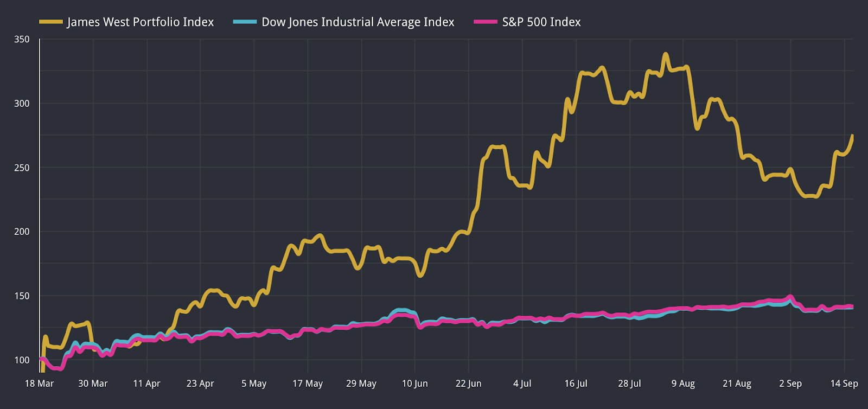
Task: Select the 200 y-axis label
Action: pyautogui.click(x=22, y=232)
